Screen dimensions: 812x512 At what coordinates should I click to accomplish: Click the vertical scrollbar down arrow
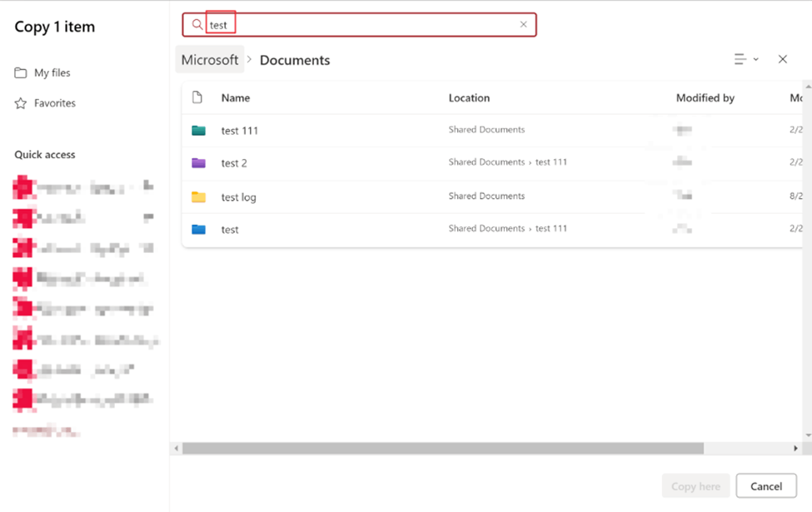coord(808,435)
